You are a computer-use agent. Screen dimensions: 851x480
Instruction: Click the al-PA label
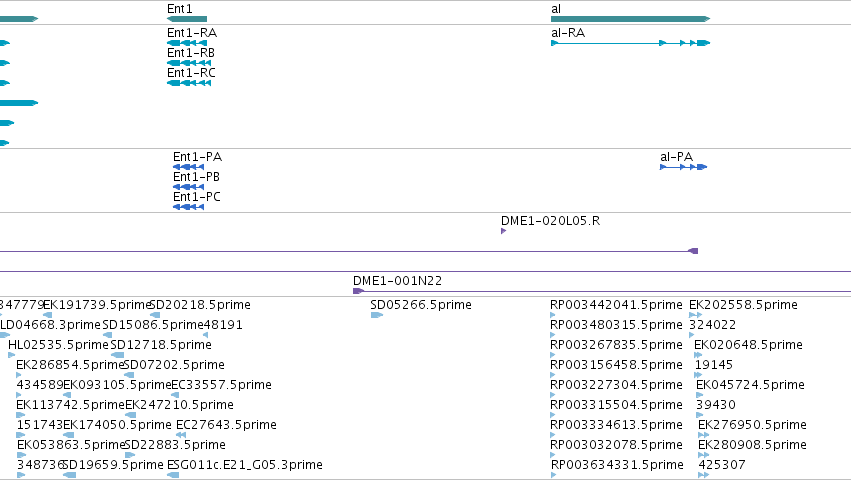pos(677,156)
